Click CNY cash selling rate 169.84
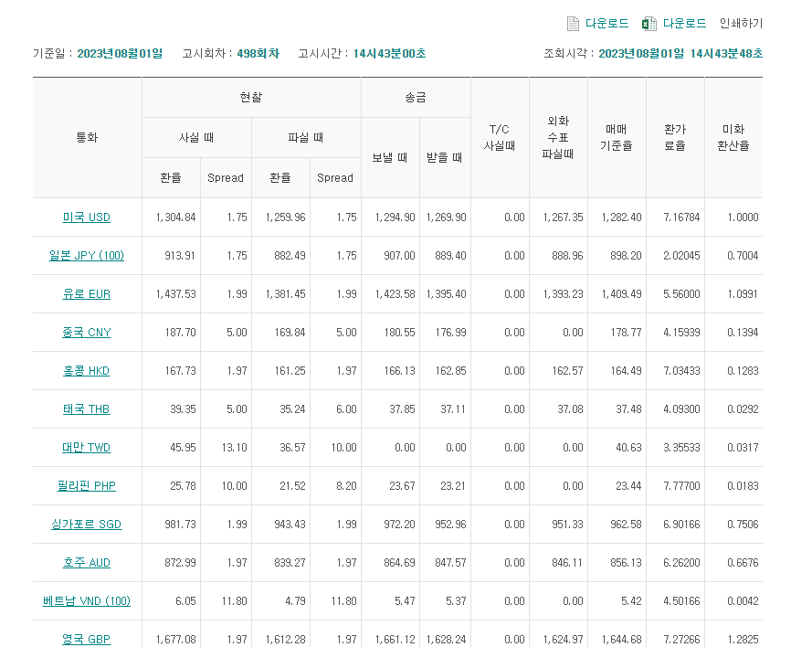The image size is (812, 647). pos(290,332)
